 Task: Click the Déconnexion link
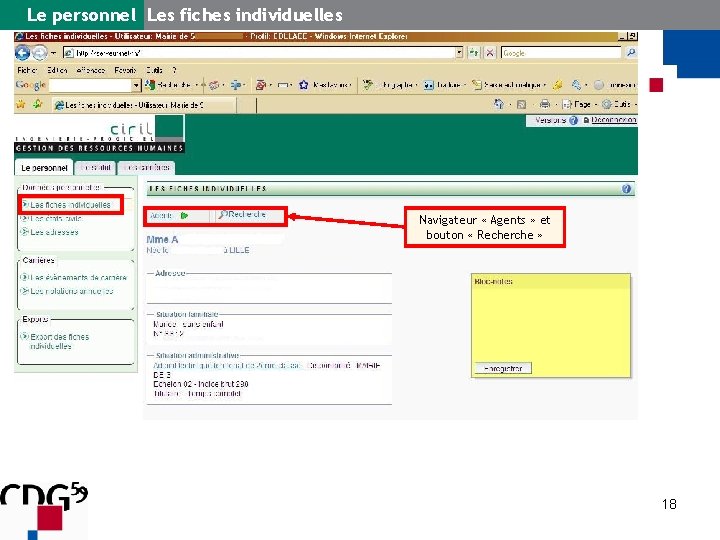click(613, 120)
